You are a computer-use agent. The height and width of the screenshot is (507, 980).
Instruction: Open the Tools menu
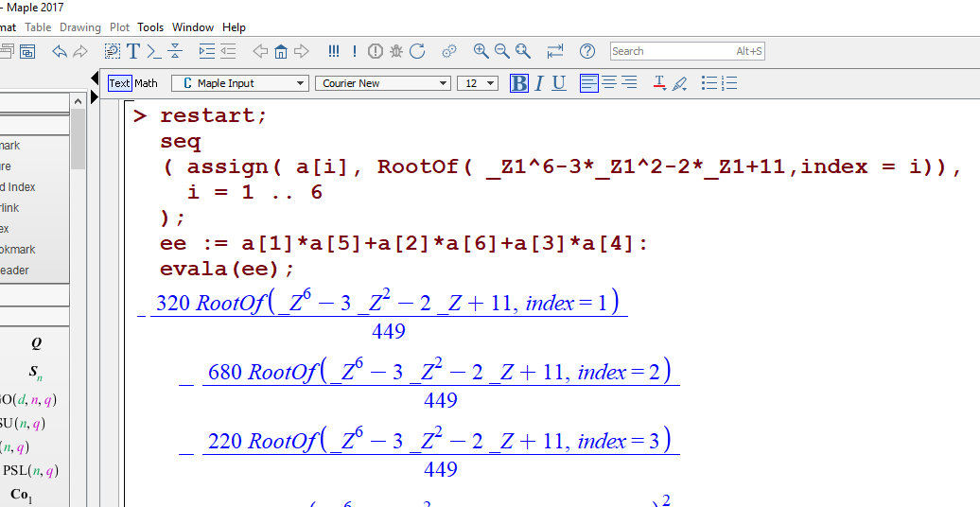click(150, 26)
